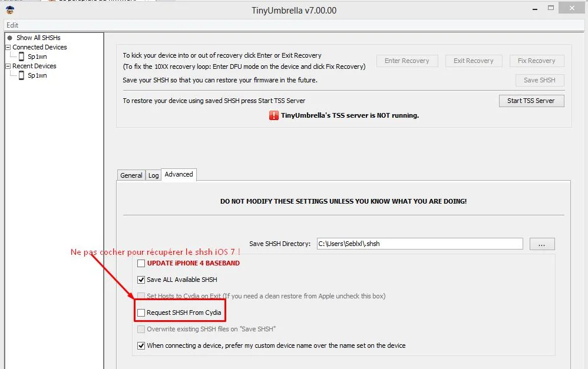Viewport: 588px width, 369px height.
Task: Toggle Set Hosts to Cydia on Exit checkbox
Action: [x=141, y=296]
